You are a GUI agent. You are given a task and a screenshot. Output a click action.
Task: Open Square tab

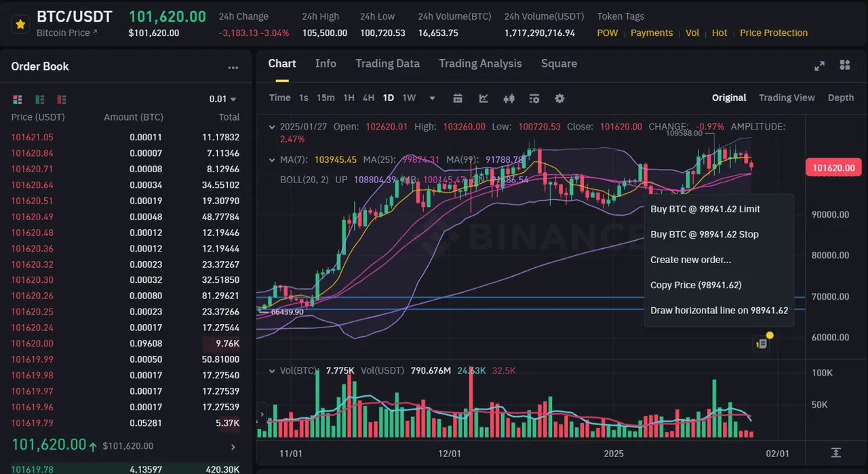click(x=559, y=64)
